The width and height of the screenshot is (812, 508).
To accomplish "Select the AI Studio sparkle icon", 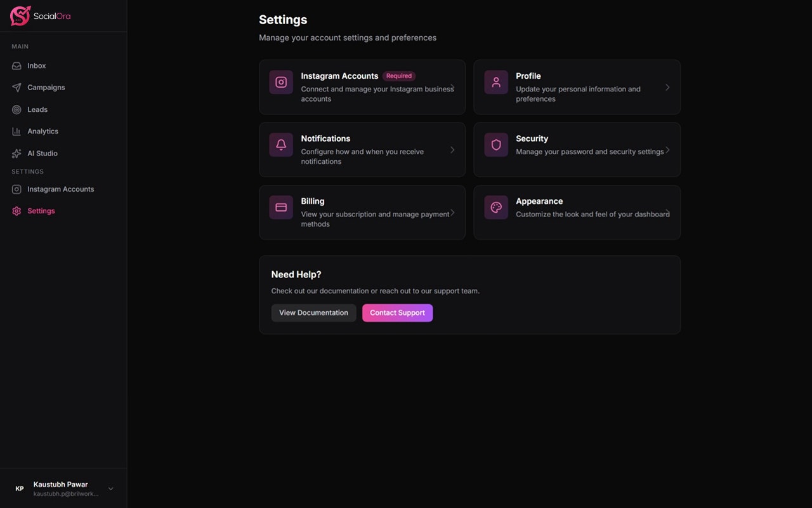I will click(15, 153).
